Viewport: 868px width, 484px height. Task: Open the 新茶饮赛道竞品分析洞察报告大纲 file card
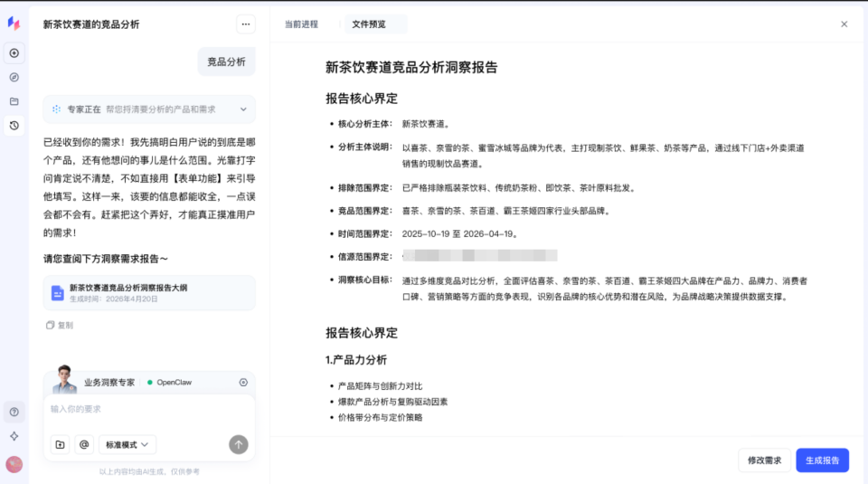[149, 293]
